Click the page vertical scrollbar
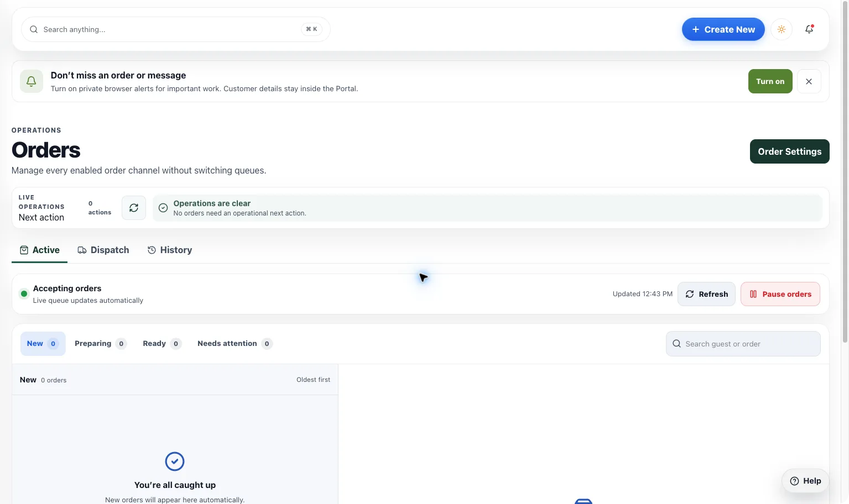The width and height of the screenshot is (849, 504). click(845, 171)
